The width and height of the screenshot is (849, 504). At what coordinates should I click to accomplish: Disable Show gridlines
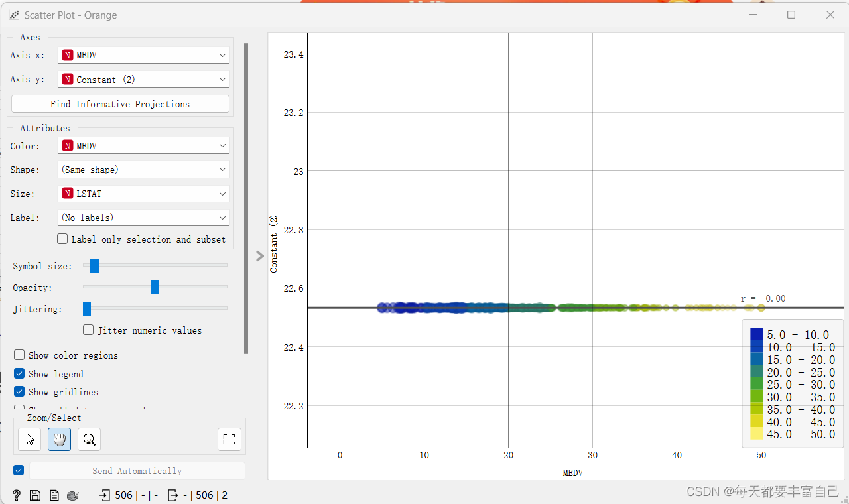coord(19,392)
